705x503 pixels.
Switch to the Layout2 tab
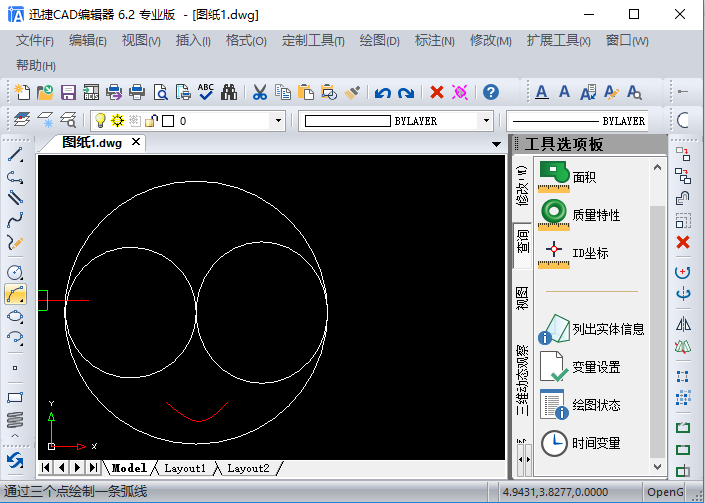coord(248,468)
